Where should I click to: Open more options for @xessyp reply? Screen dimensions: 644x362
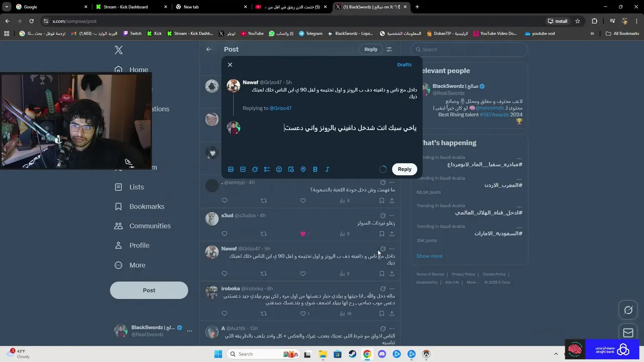click(x=392, y=183)
